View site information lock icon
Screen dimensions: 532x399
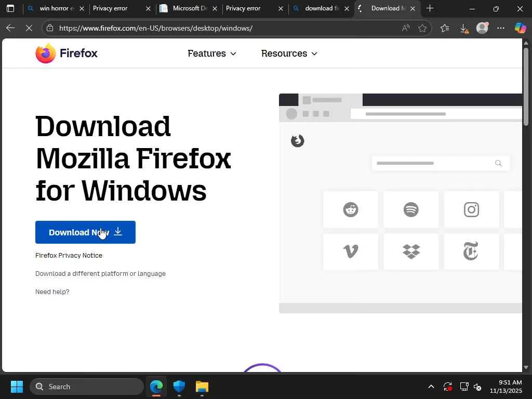pos(50,28)
